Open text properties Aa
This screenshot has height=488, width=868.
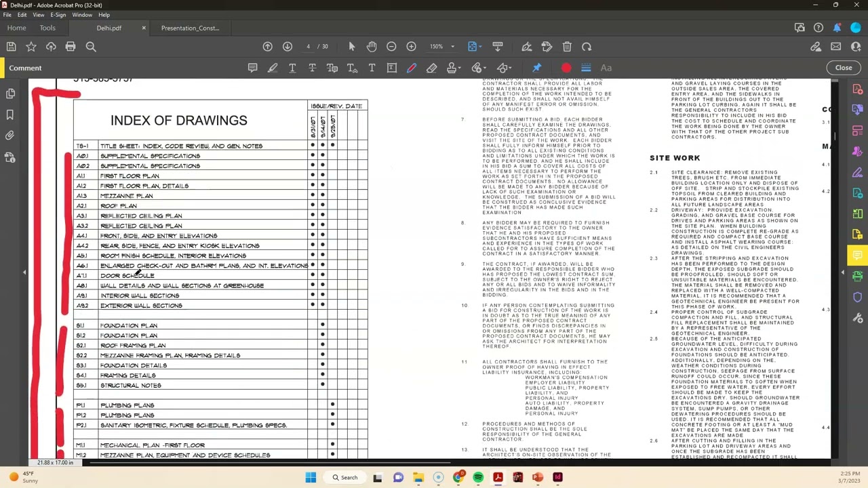606,68
